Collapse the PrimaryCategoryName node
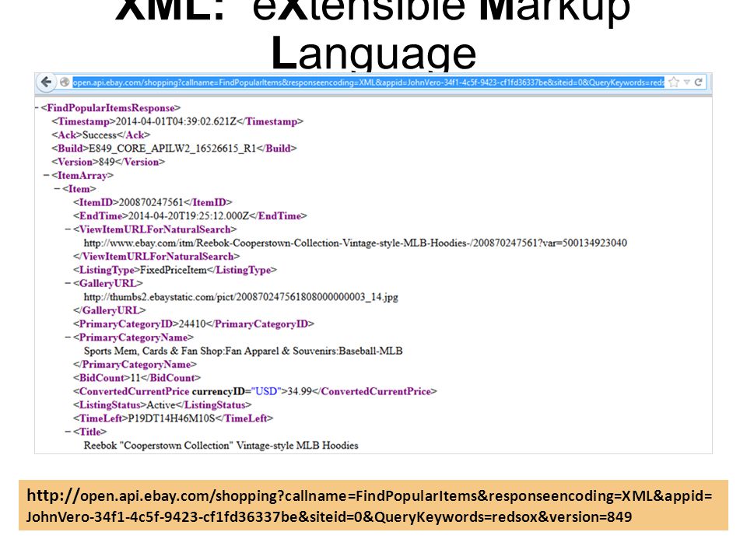The width and height of the screenshot is (747, 560). click(x=68, y=337)
